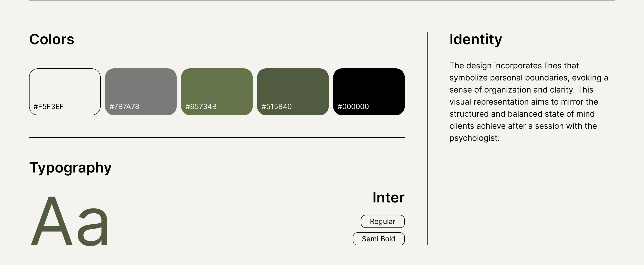The width and height of the screenshot is (644, 265).
Task: Click the large uppercase A specimen letter
Action: [52, 221]
